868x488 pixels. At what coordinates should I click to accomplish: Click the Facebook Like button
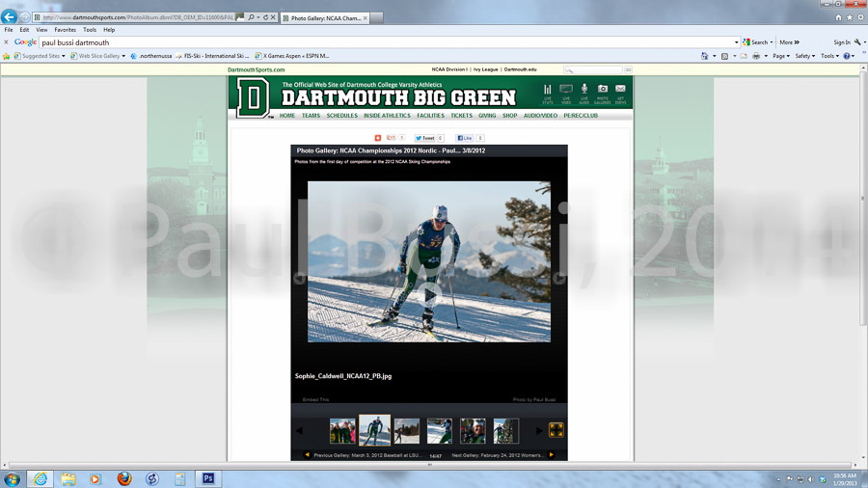pos(464,138)
